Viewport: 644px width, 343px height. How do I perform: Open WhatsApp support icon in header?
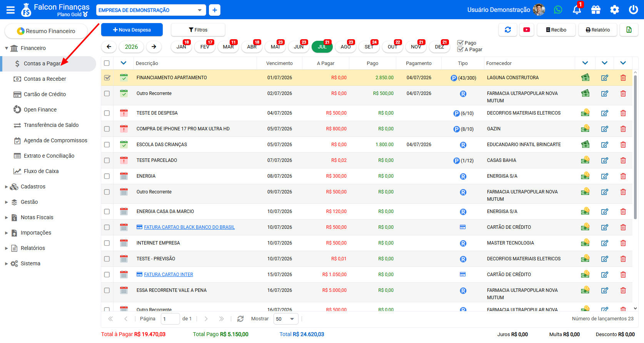pos(558,10)
